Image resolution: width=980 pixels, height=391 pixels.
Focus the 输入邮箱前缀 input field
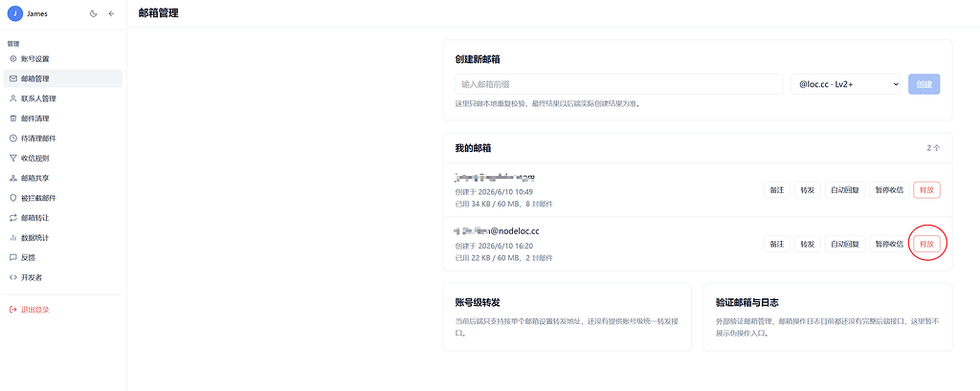click(619, 84)
